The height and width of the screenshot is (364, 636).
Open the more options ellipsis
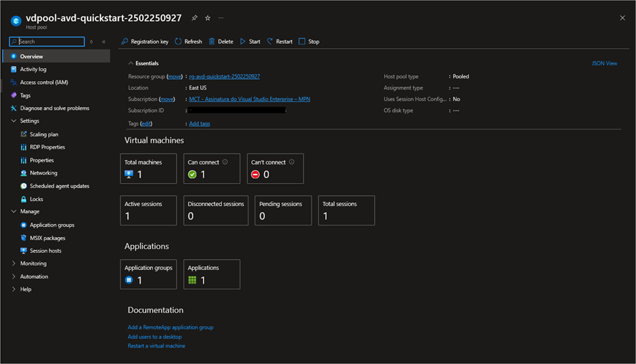220,18
